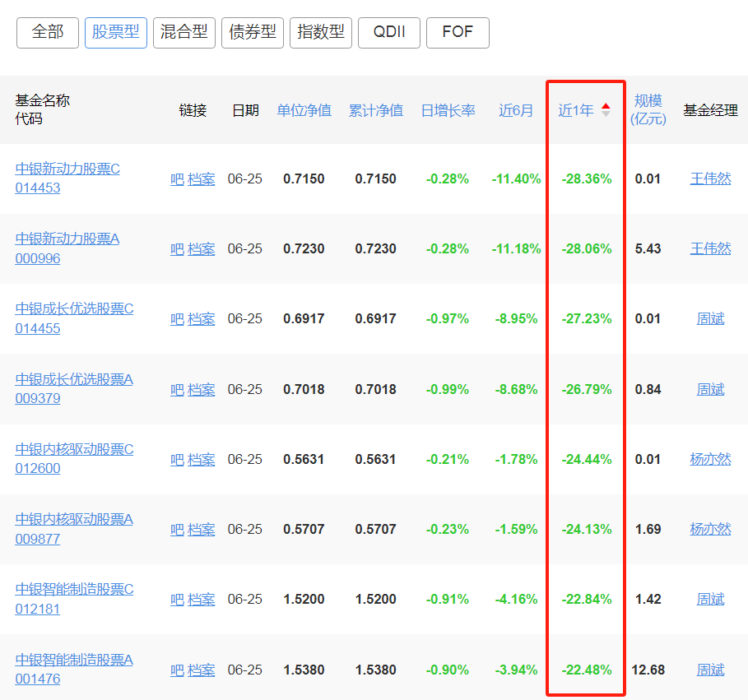The width and height of the screenshot is (748, 700).
Task: Open fund code 009379 link
Action: click(x=38, y=398)
